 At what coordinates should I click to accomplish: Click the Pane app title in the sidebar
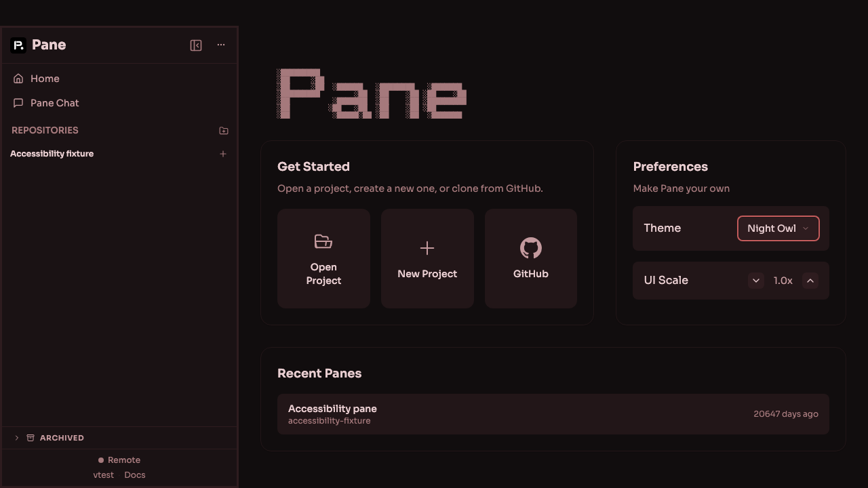click(x=49, y=45)
